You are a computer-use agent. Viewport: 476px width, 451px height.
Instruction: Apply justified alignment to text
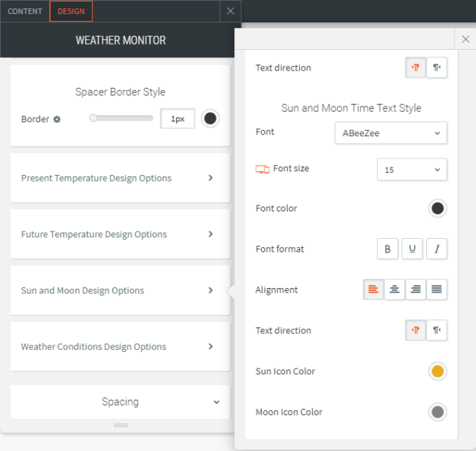point(437,290)
